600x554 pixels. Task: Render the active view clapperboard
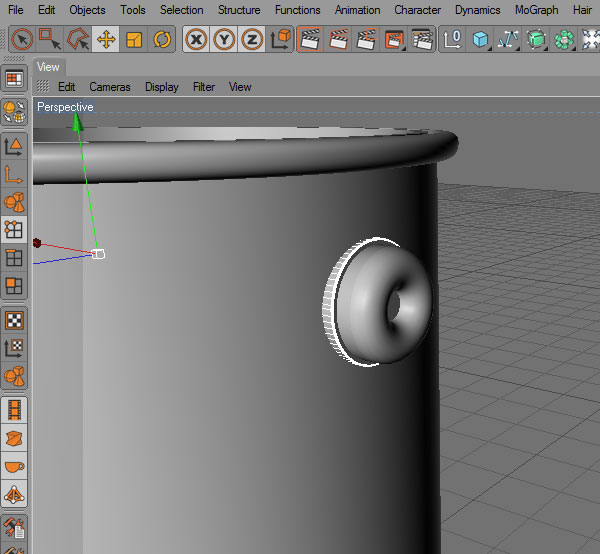310,39
